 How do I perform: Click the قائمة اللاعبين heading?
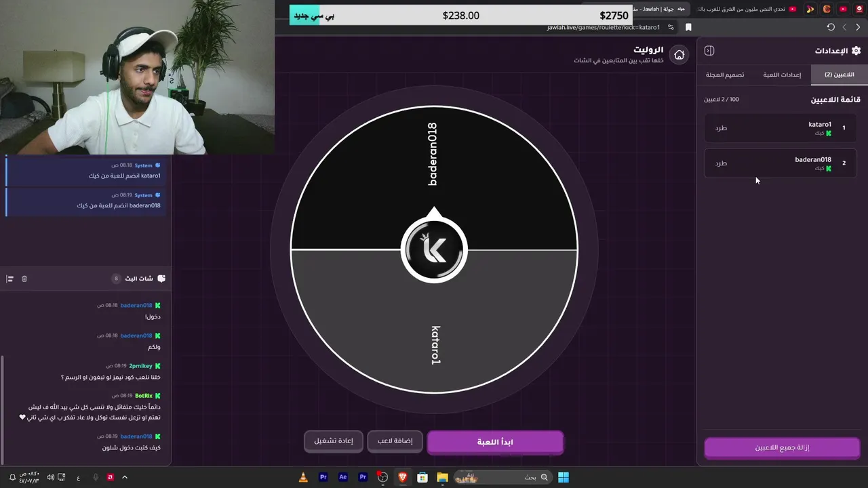tap(835, 100)
